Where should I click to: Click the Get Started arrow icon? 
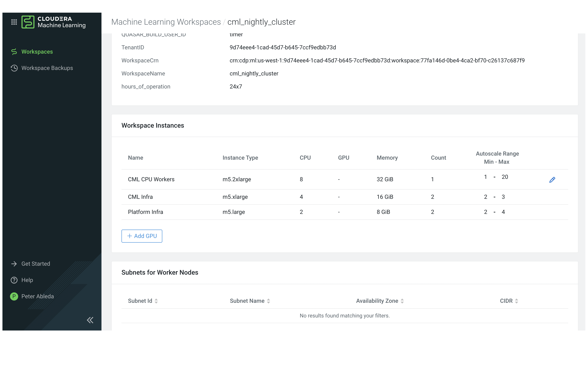14,264
